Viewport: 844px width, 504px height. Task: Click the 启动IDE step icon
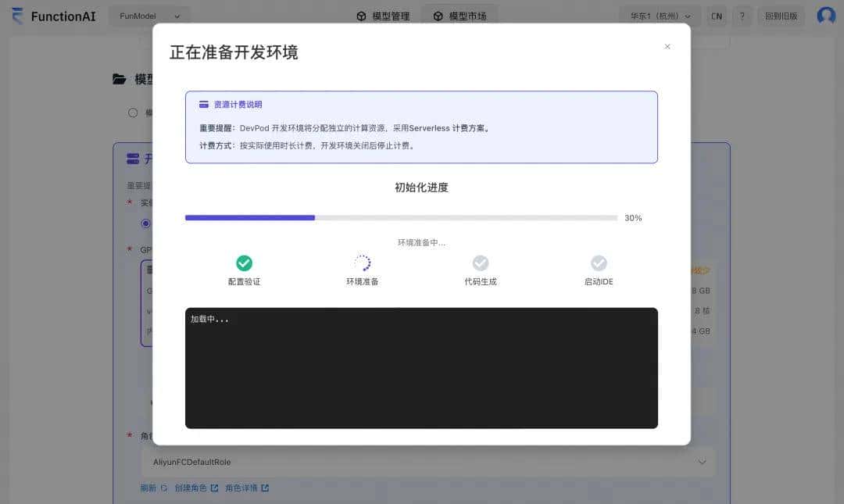click(598, 263)
